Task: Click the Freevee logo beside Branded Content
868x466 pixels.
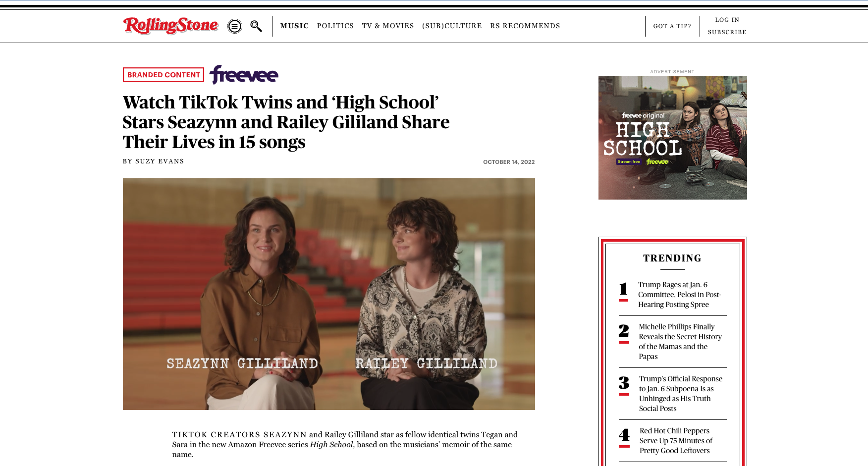Action: (x=244, y=75)
